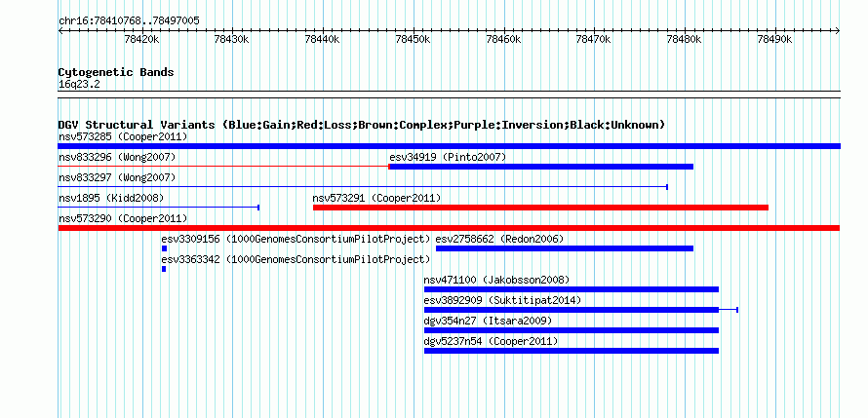Select the dgv354n27 blue gain bar
This screenshot has width=868, height=418.
[x=572, y=330]
